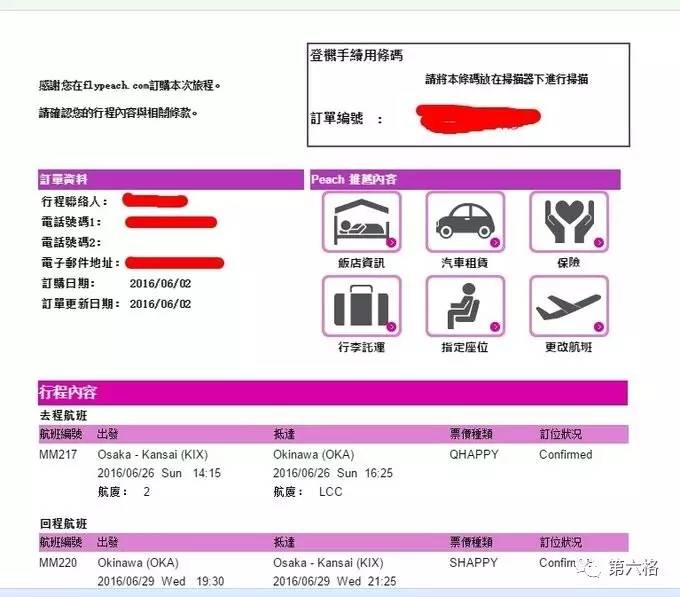
Task: Open the 更改航班 change flight icon
Action: tap(569, 306)
